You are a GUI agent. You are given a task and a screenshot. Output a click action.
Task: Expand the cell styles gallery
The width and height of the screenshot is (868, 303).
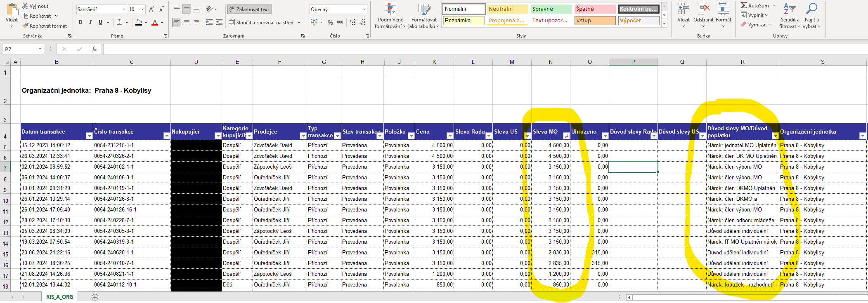coord(664,23)
